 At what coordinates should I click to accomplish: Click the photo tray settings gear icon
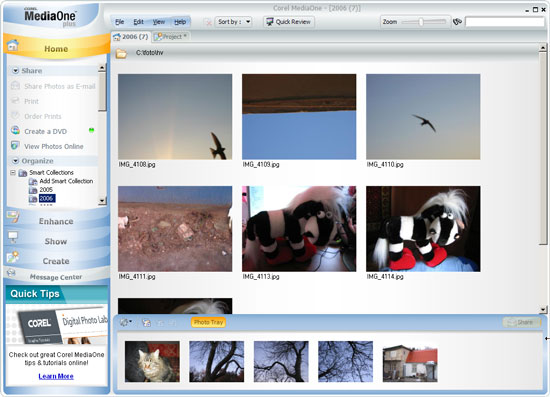tap(125, 322)
